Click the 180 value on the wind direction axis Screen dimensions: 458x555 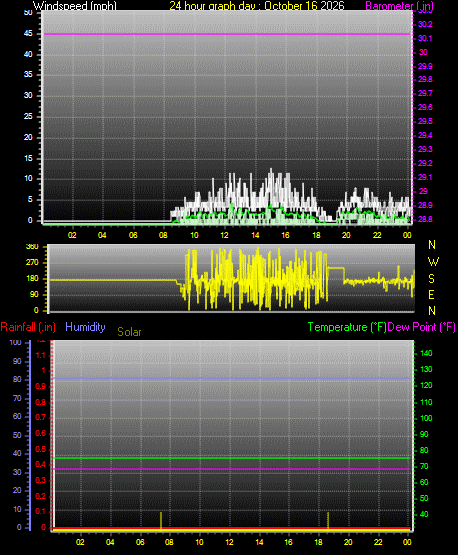click(32, 279)
